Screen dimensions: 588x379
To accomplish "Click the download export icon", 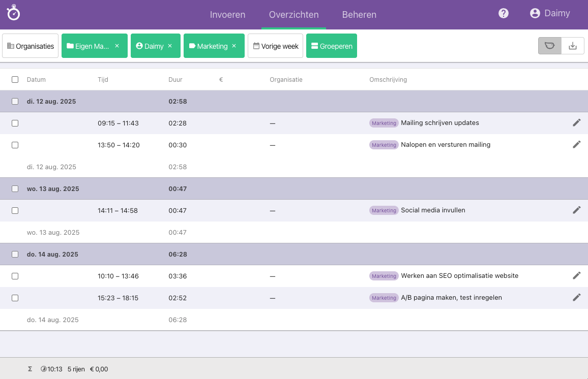I will pyautogui.click(x=573, y=46).
